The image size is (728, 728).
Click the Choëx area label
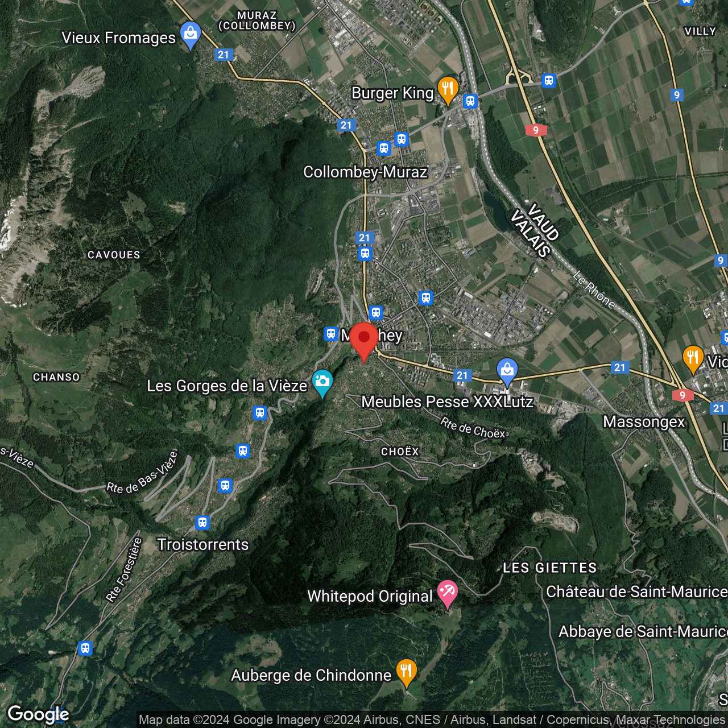pos(399,450)
